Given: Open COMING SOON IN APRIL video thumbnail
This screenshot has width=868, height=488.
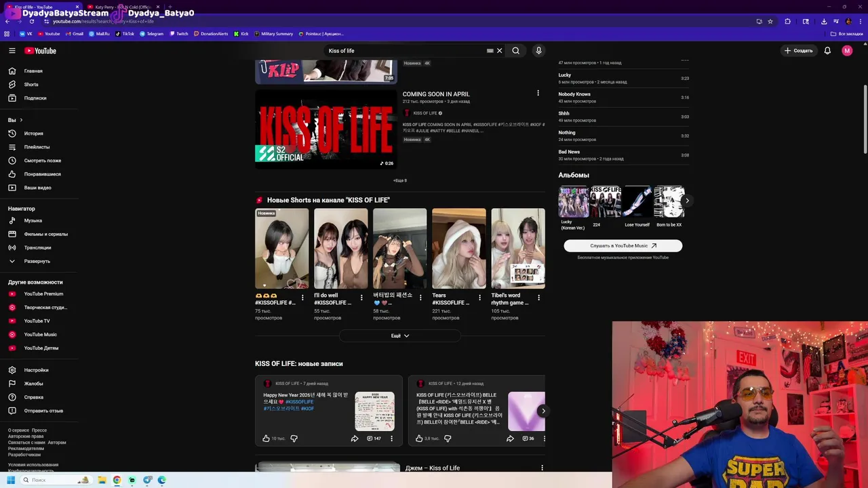Looking at the screenshot, I should 326,129.
